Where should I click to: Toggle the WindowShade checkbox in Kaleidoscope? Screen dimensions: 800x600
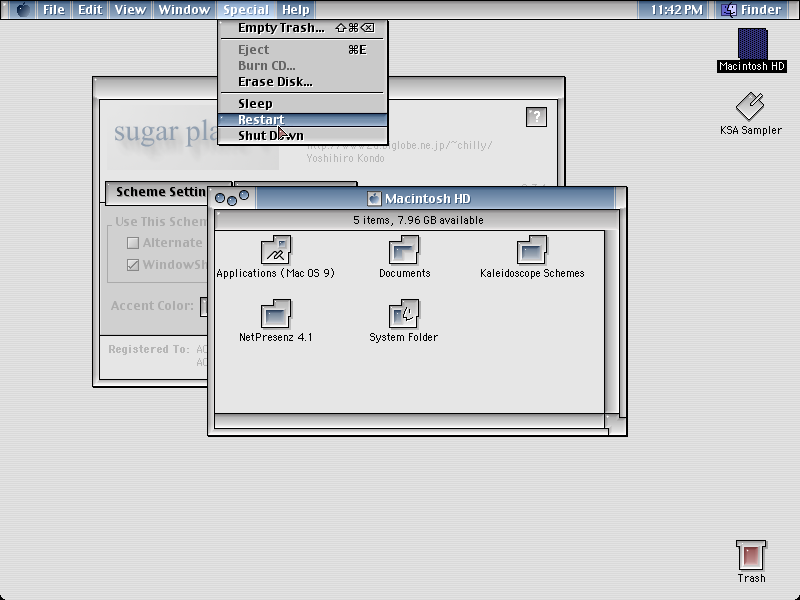pos(133,265)
